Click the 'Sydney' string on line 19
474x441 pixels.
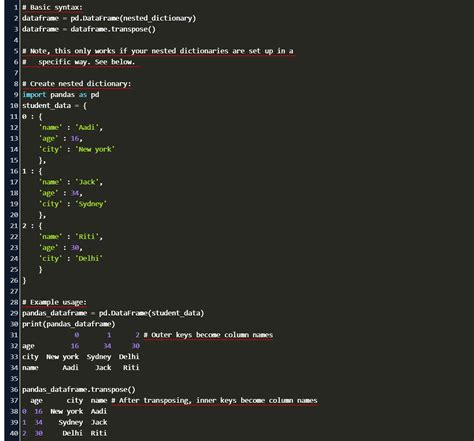(91, 204)
